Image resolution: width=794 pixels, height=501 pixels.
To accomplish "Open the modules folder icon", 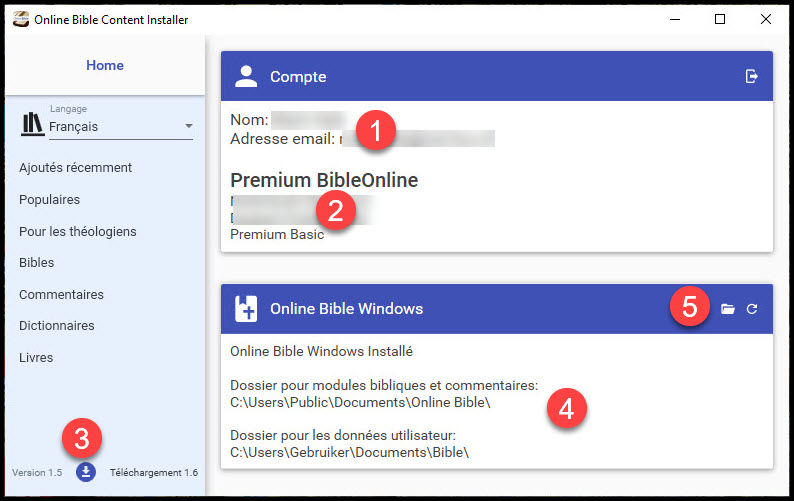I will 728,309.
